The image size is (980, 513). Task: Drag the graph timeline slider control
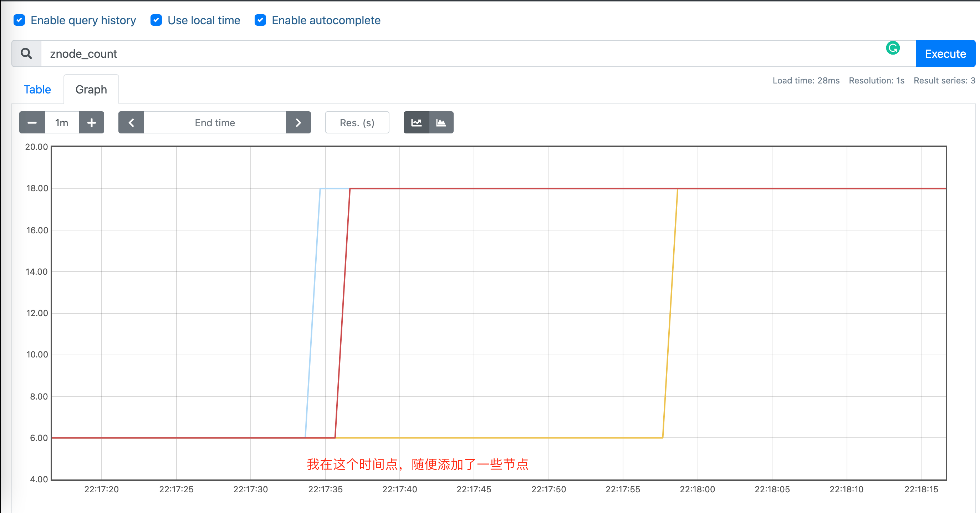pyautogui.click(x=215, y=123)
